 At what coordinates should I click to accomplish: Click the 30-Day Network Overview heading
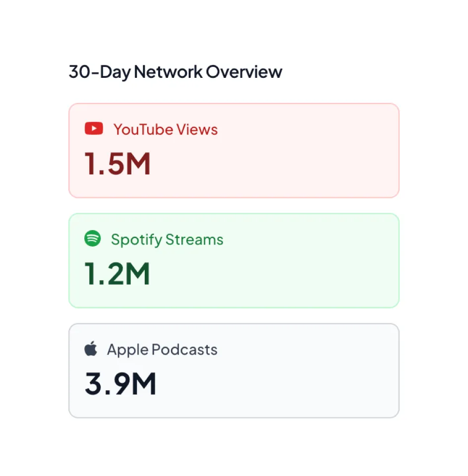(x=175, y=72)
